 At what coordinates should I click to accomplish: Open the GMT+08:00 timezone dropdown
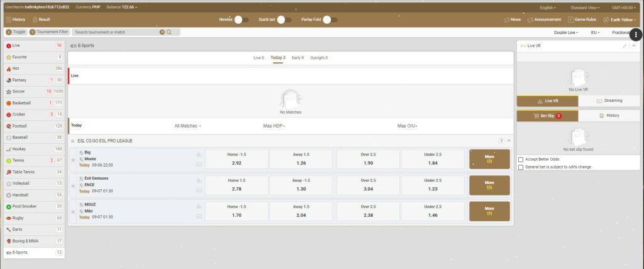(623, 8)
